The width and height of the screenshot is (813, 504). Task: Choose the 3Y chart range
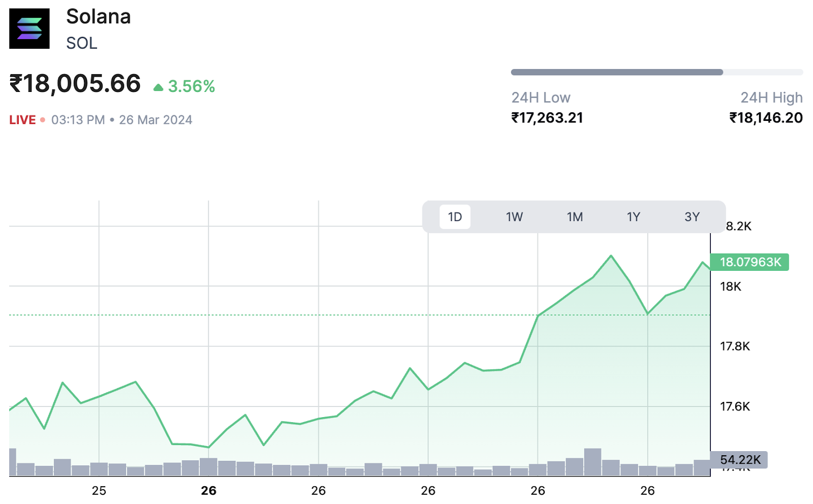pos(692,217)
